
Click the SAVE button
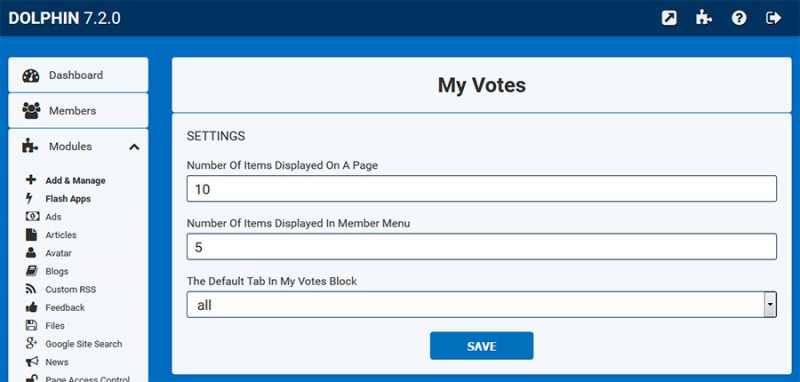(x=481, y=346)
